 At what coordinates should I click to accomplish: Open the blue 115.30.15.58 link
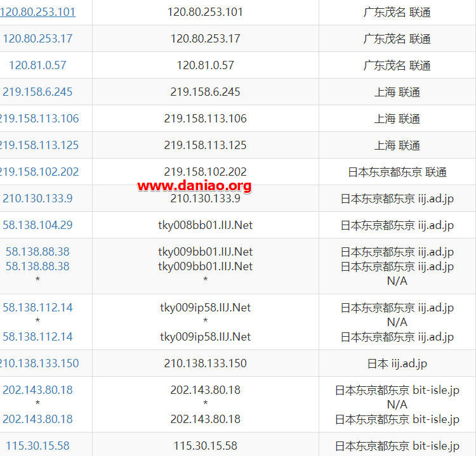coord(37,446)
